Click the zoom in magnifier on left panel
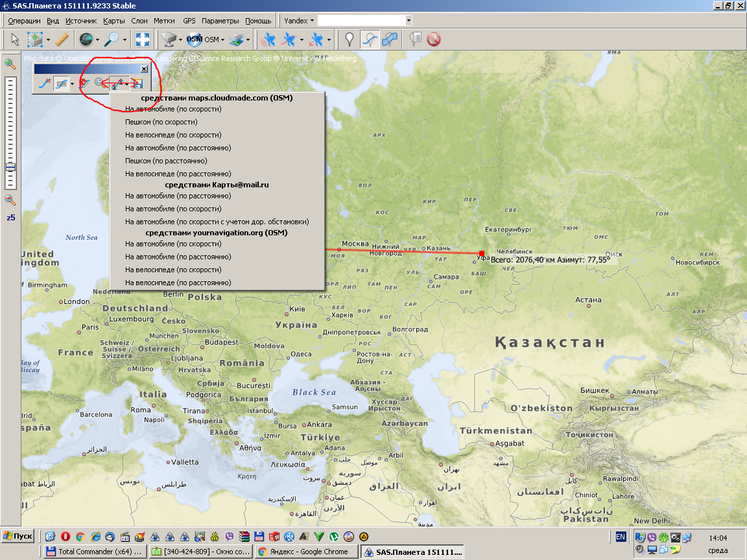 tap(10, 64)
